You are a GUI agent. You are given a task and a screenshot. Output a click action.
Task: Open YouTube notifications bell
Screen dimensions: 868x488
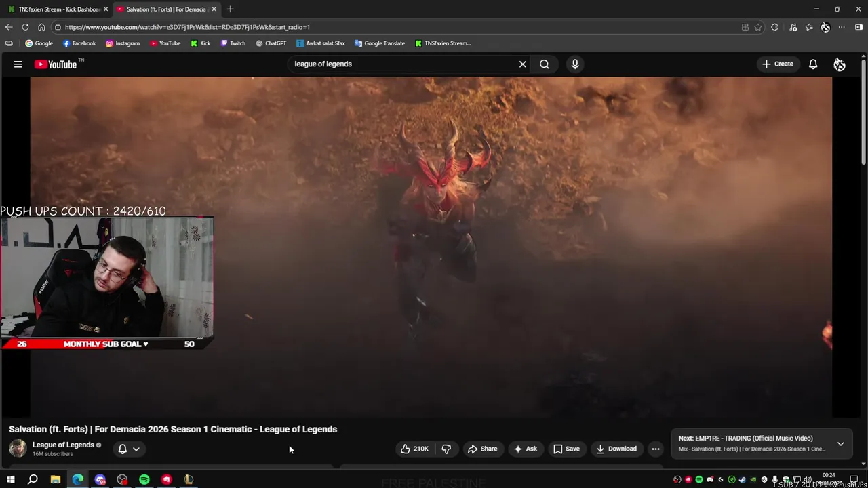click(x=813, y=64)
